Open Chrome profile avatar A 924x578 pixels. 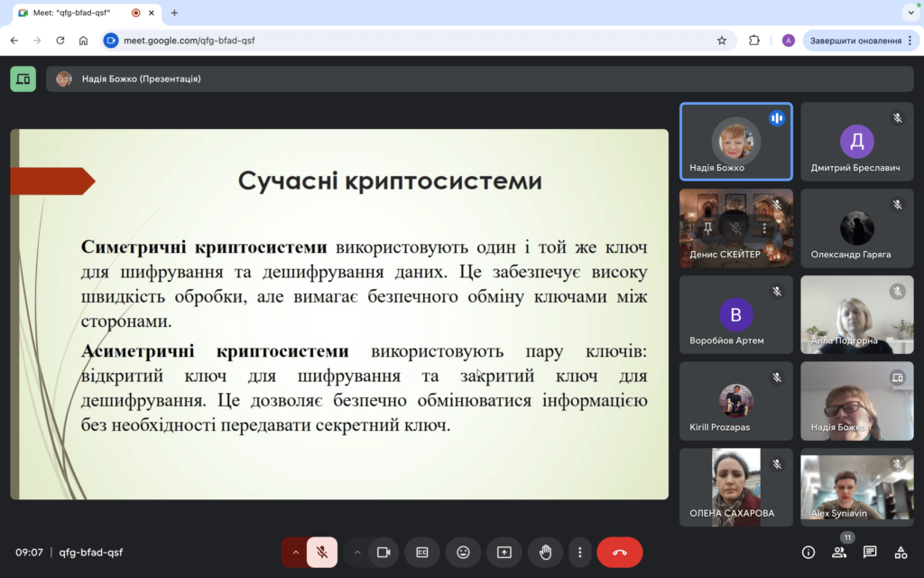(x=788, y=41)
